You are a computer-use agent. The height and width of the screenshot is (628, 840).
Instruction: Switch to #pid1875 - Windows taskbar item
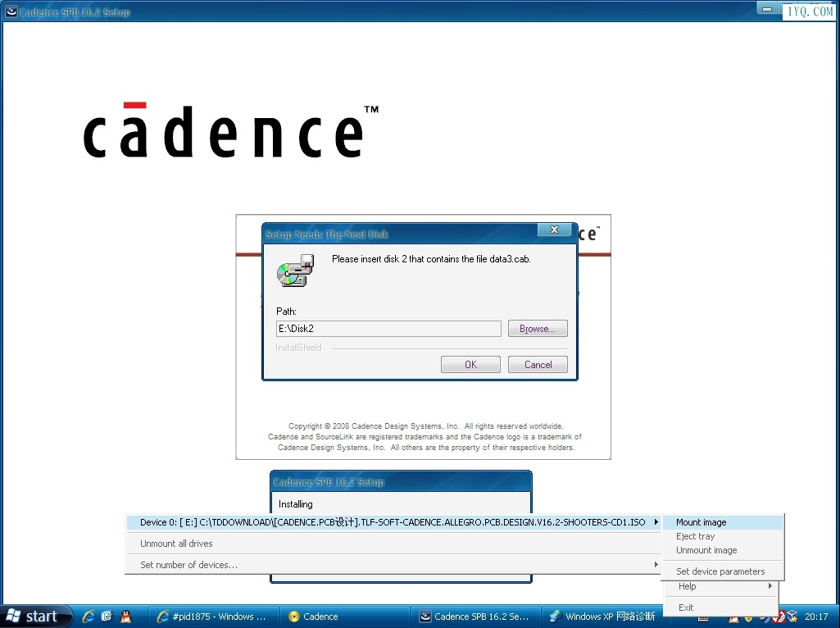coord(214,617)
